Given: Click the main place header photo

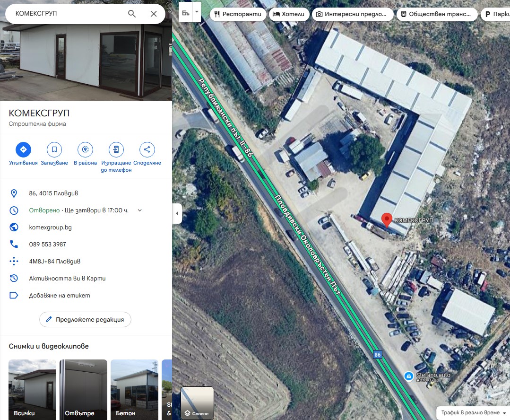Looking at the screenshot, I should tap(86, 62).
